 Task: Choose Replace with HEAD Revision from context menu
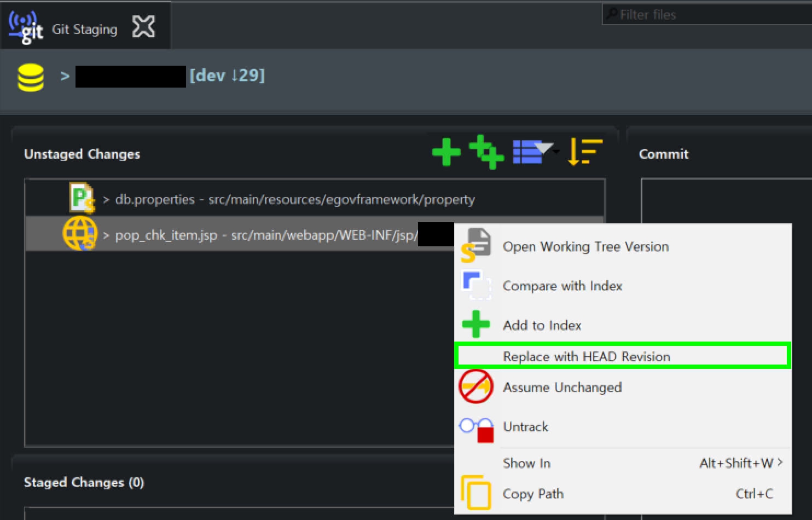pyautogui.click(x=587, y=356)
